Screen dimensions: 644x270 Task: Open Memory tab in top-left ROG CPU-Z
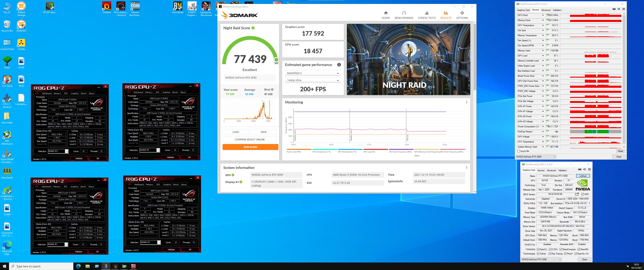pos(57,93)
